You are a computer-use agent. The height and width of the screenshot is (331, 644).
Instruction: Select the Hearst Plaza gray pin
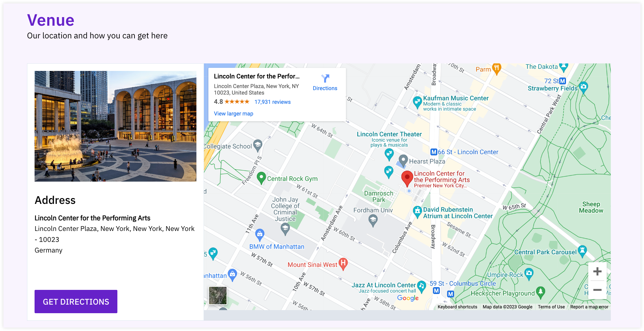(403, 160)
